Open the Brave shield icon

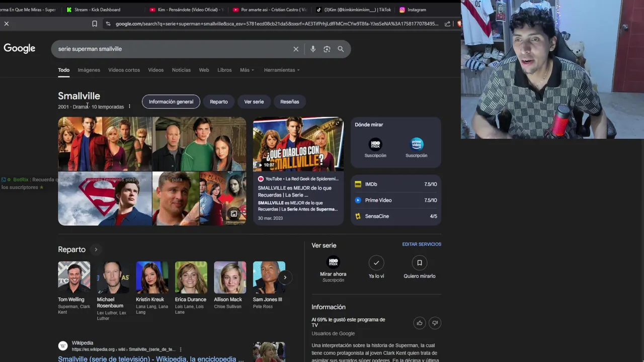(458, 24)
